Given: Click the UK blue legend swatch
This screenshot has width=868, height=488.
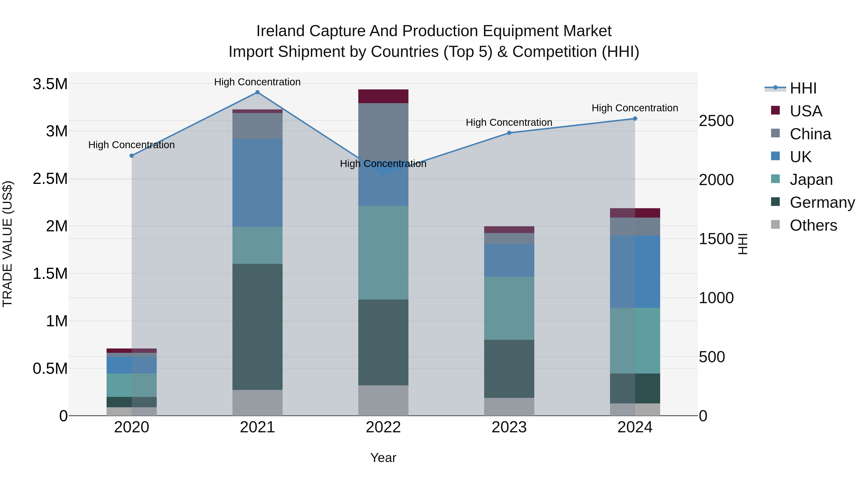Looking at the screenshot, I should (x=775, y=156).
